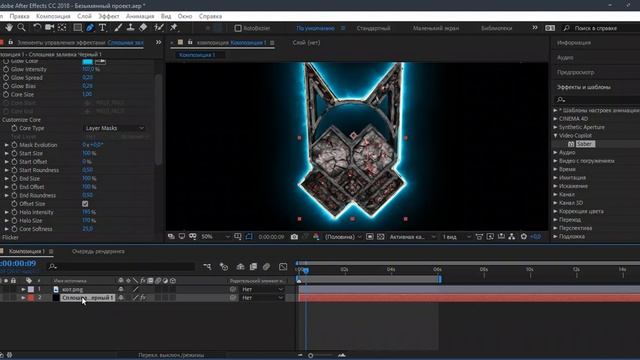Viewport: 640px width, 360px height.
Task: Open the Правка menu
Action: click(19, 16)
